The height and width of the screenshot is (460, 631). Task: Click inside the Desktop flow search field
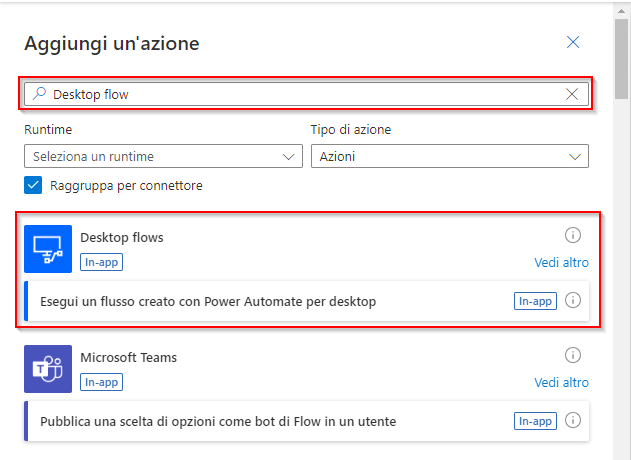click(306, 94)
